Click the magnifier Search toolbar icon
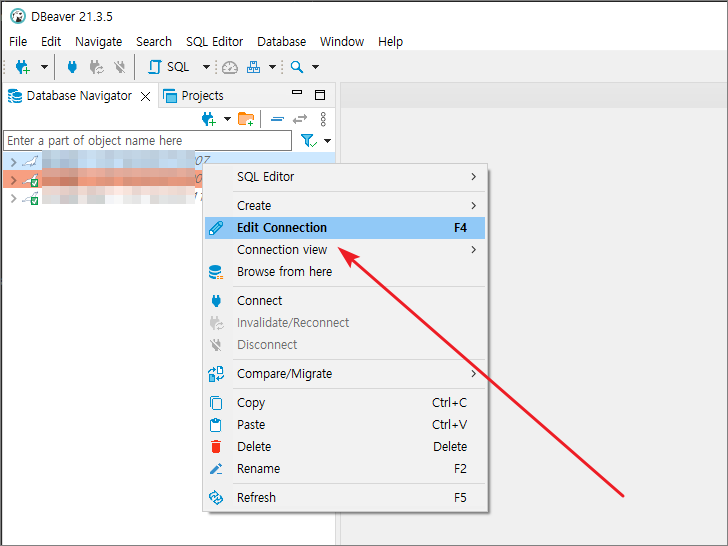The image size is (728, 546). (297, 67)
